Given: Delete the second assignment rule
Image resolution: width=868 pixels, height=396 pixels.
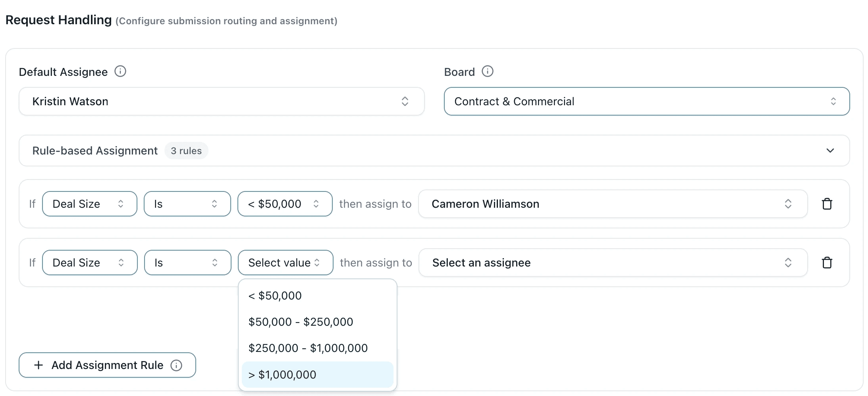Looking at the screenshot, I should tap(827, 263).
